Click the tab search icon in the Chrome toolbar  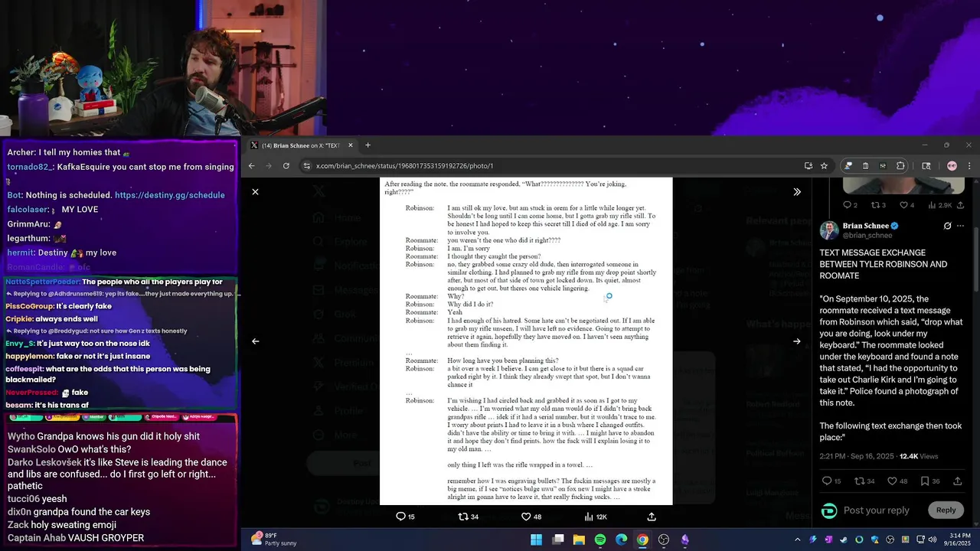click(926, 165)
